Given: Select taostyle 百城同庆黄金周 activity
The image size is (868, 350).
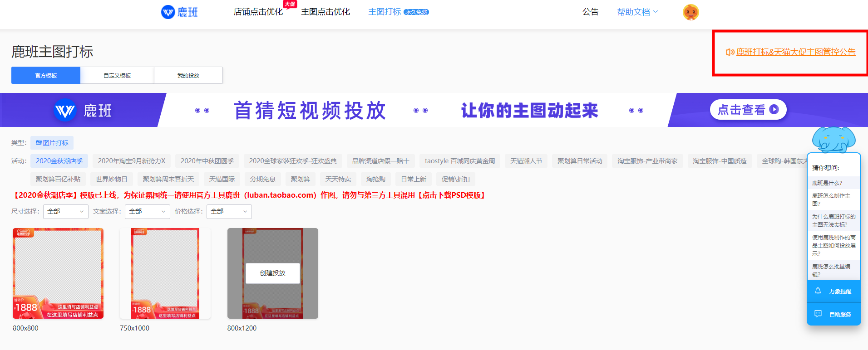Looking at the screenshot, I should coord(460,161).
